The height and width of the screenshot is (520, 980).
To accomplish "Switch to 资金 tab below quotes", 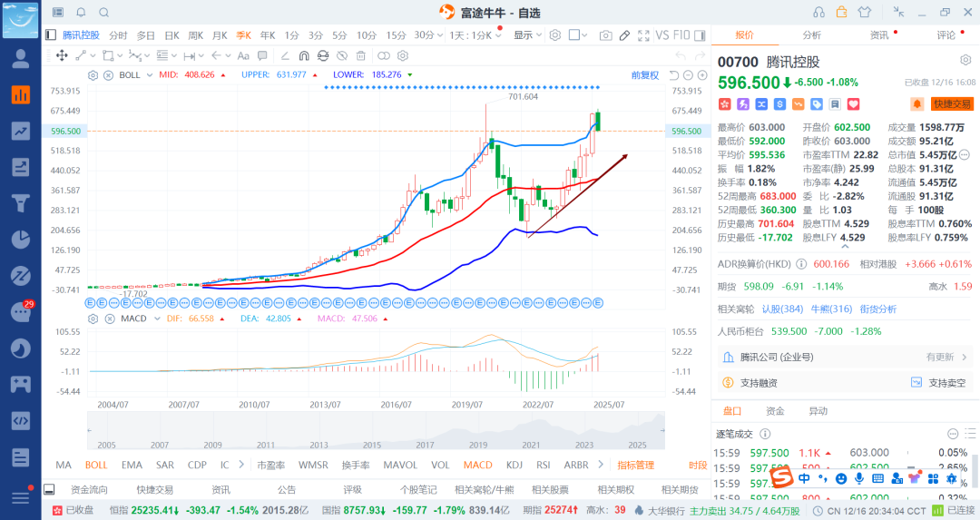I will pos(775,410).
